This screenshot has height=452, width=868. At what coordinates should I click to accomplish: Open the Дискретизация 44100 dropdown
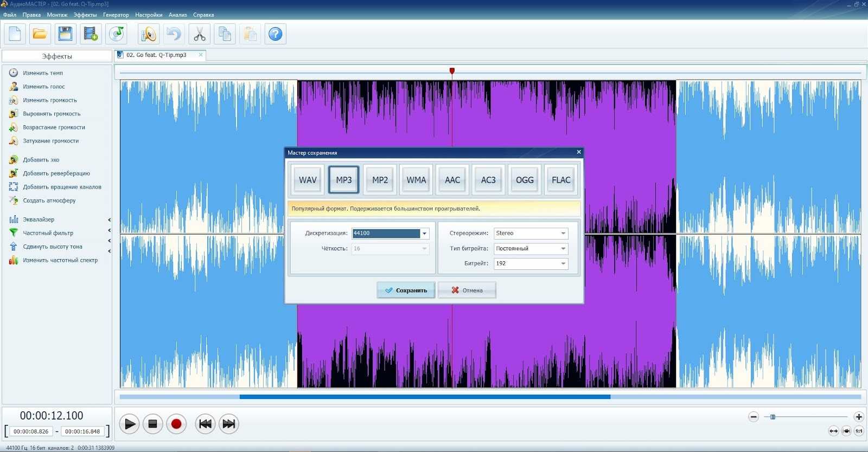click(424, 234)
